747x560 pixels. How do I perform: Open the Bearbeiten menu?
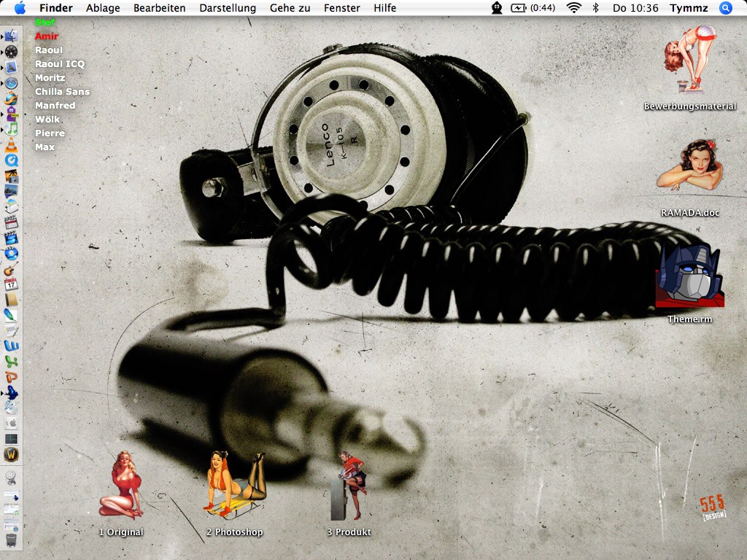160,7
